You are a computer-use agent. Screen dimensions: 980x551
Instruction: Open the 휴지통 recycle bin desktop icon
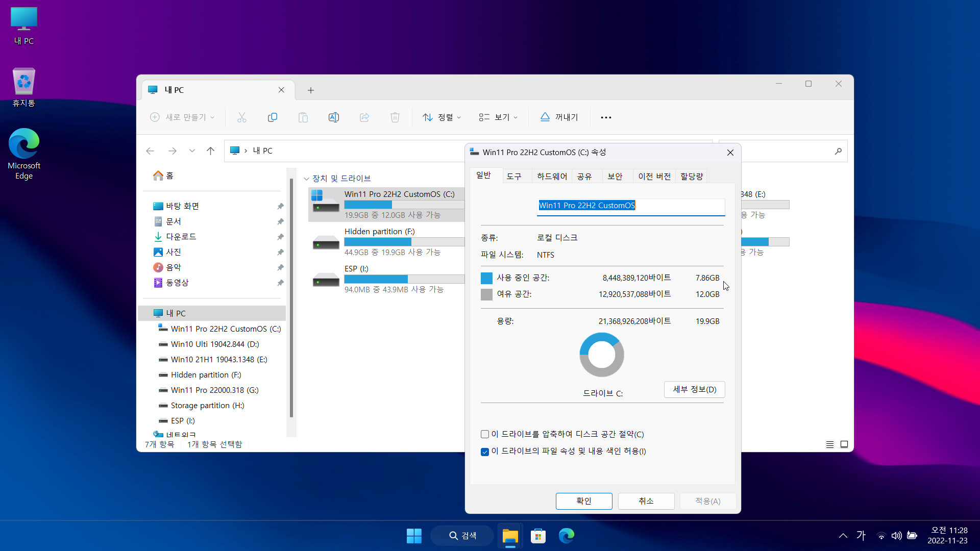click(24, 87)
